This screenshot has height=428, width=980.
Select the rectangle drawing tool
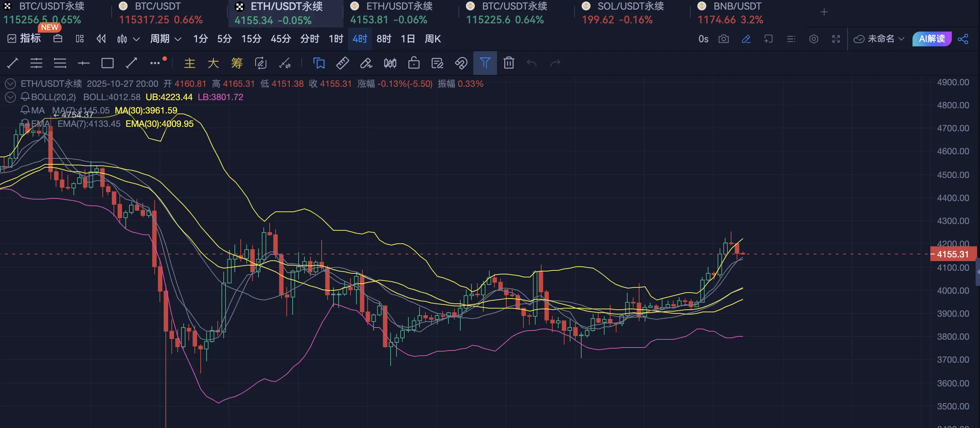tap(107, 63)
